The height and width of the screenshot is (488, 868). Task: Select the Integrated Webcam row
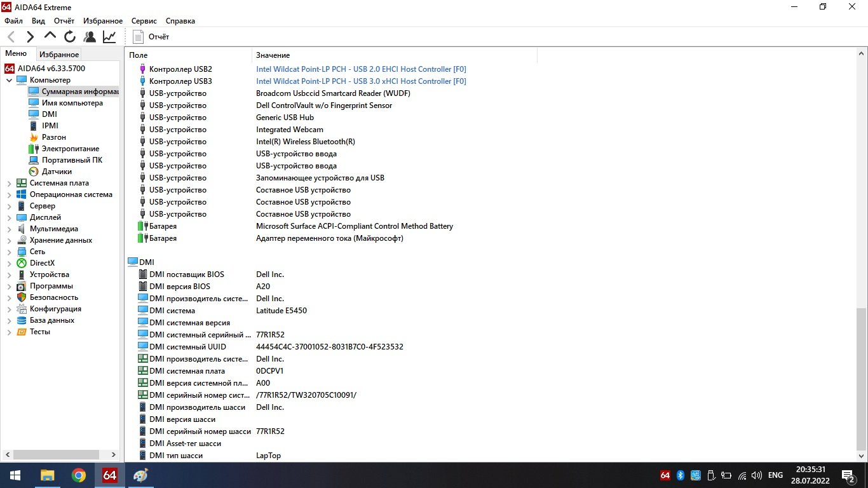pos(289,130)
